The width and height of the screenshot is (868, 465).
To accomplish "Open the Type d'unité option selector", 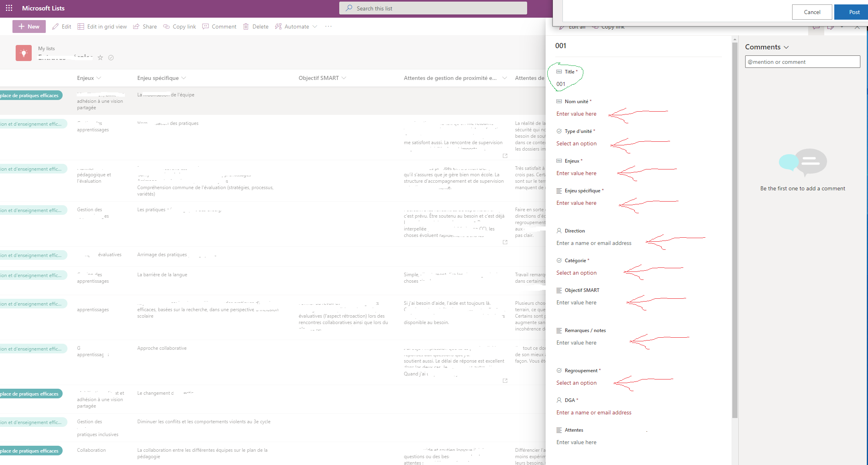I will (x=577, y=143).
